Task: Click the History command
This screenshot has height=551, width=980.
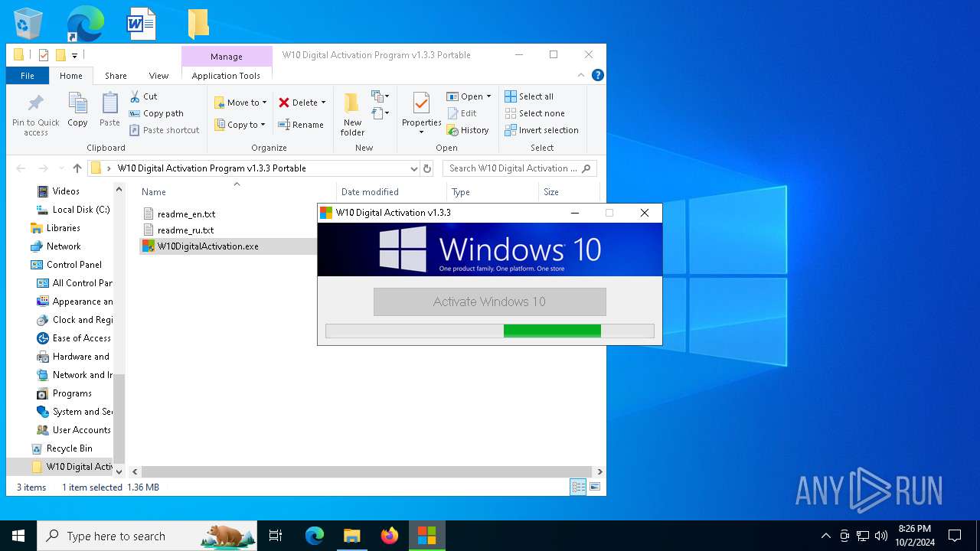Action: [467, 130]
